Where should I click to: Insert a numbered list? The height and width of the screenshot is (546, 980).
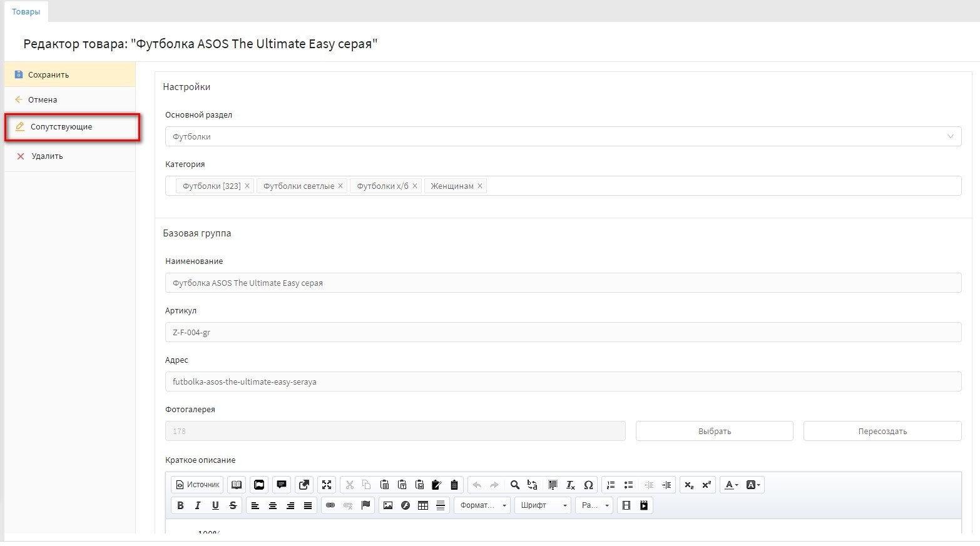tap(611, 485)
